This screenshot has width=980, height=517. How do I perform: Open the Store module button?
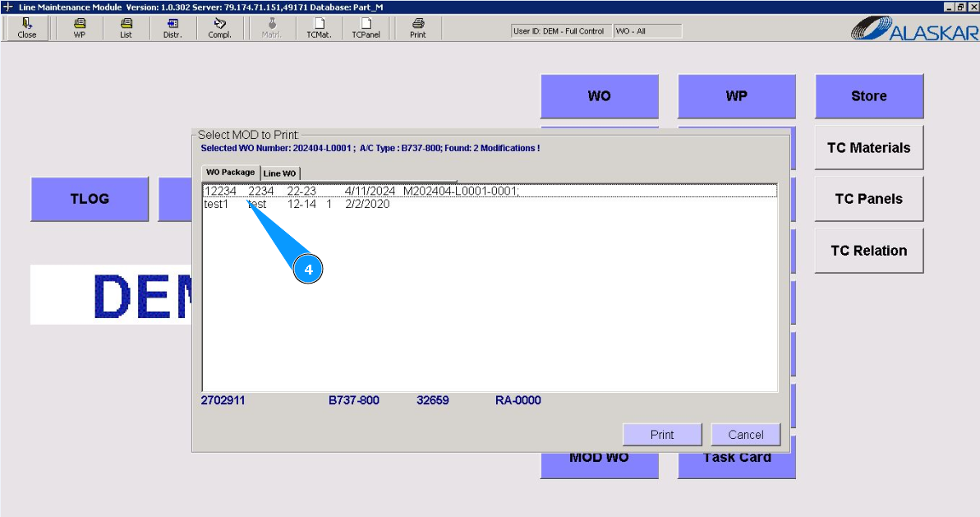(x=869, y=96)
